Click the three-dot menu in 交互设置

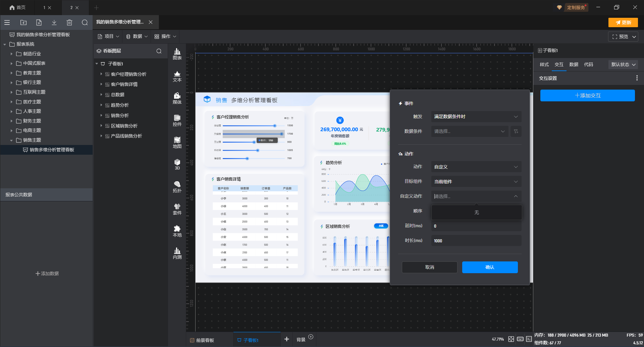pos(637,78)
